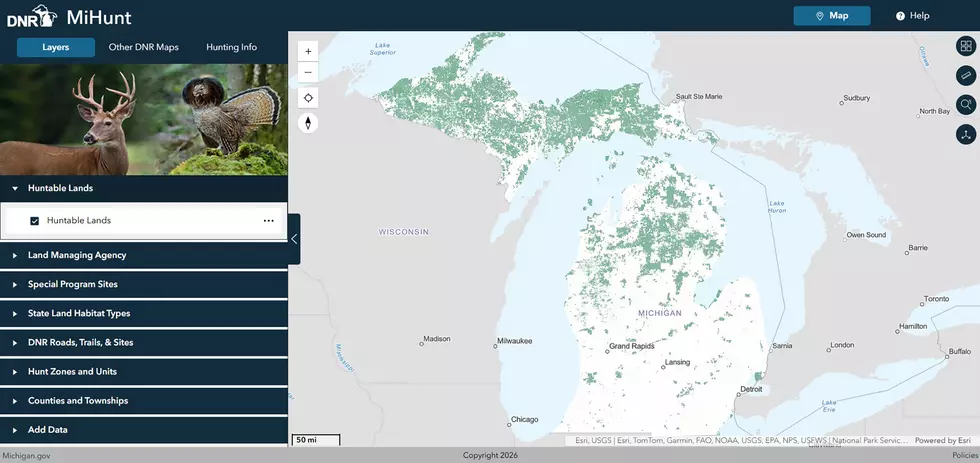Expand the Hunt Zones and Units section
Screen dimensions: 980x463
click(144, 371)
